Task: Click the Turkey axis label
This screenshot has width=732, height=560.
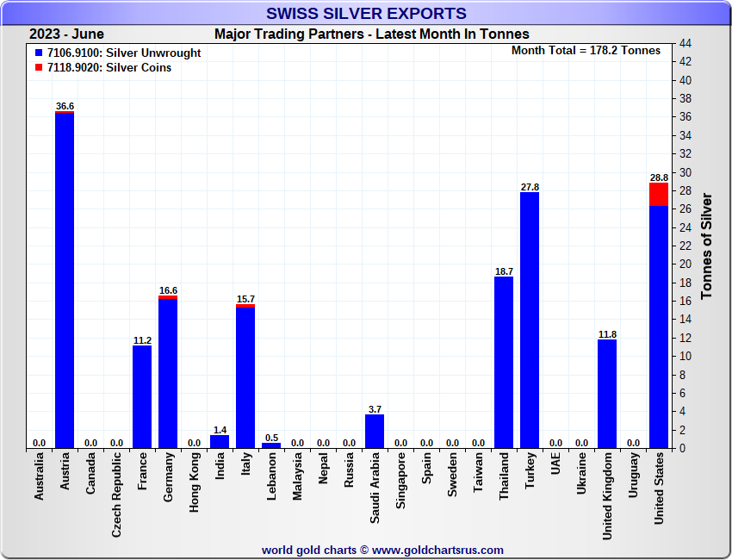Action: click(x=530, y=470)
